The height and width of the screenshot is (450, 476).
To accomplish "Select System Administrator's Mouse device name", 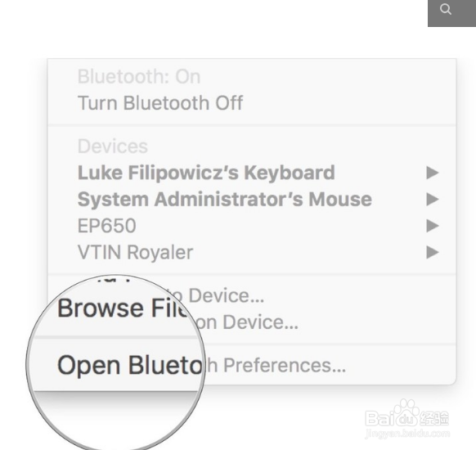I will [x=225, y=200].
